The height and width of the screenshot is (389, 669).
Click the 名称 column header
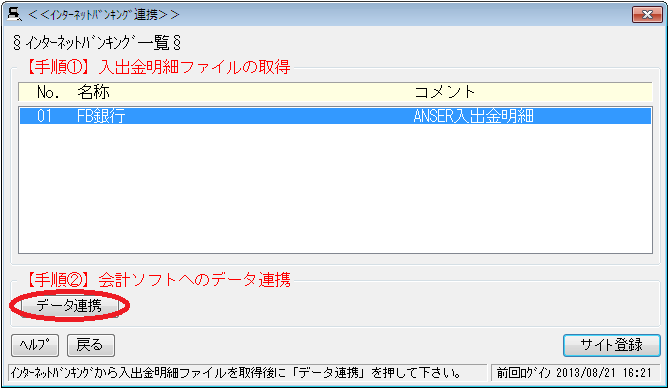point(93,92)
